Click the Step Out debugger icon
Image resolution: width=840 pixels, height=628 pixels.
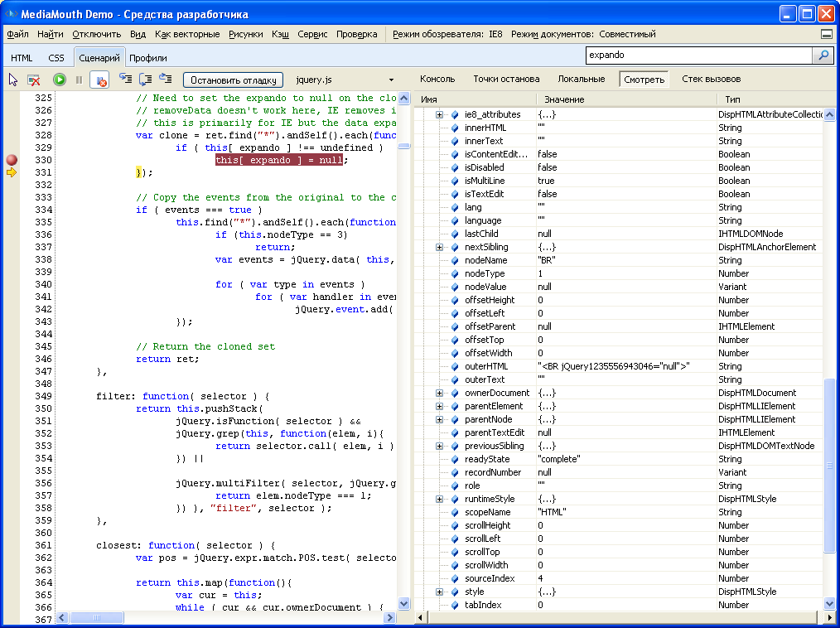pos(166,79)
